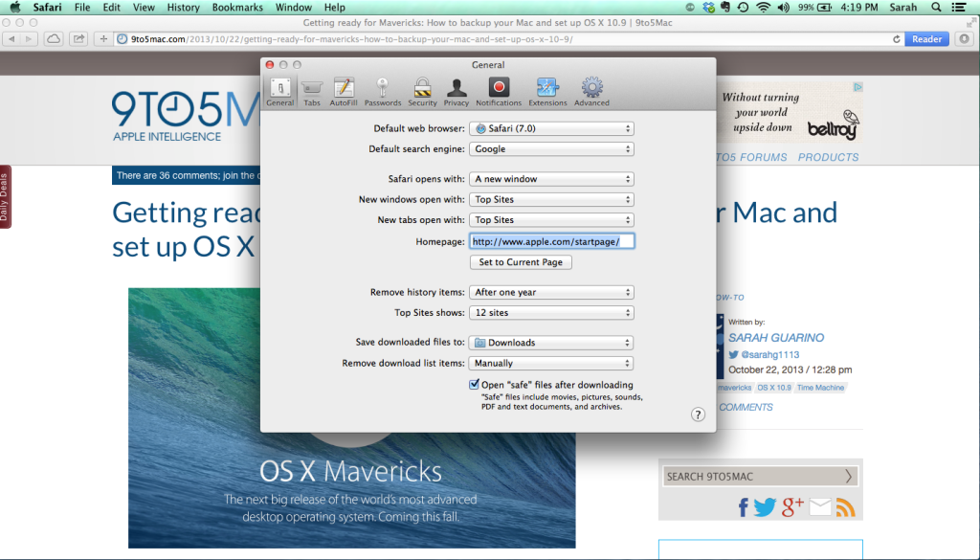Viewport: 980px width, 560px height.
Task: Toggle Open "safe" files after downloading
Action: pos(475,385)
